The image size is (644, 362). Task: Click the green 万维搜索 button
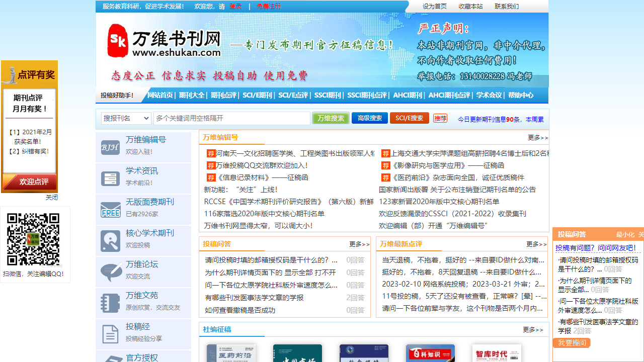tap(331, 118)
